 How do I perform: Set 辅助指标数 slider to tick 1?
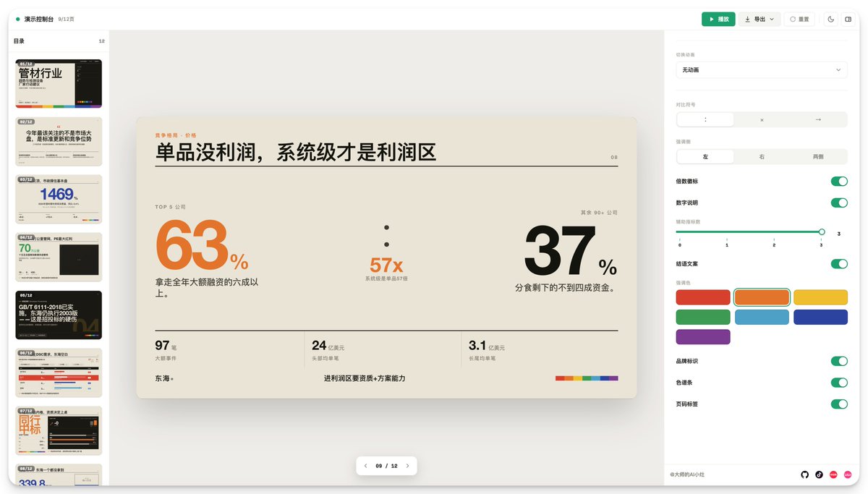point(727,232)
